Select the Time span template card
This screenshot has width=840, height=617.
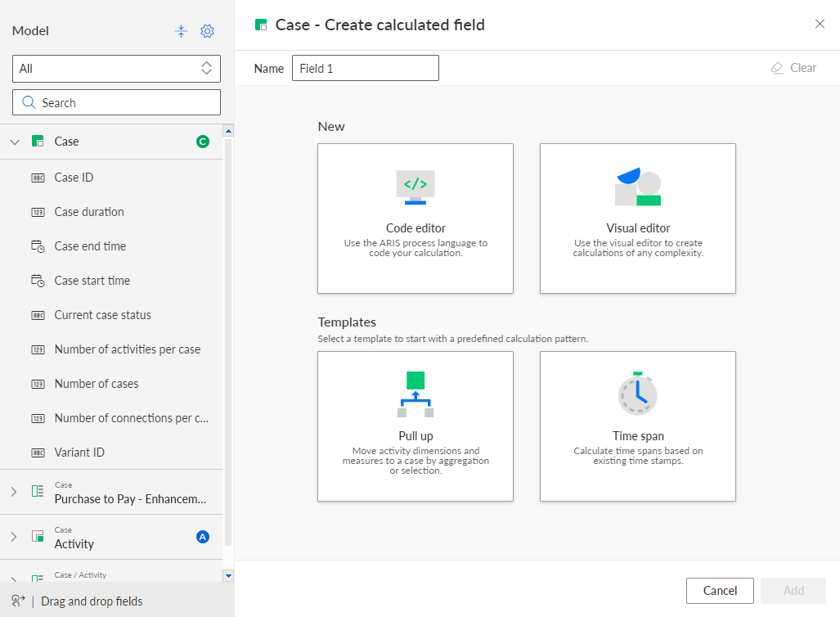638,426
